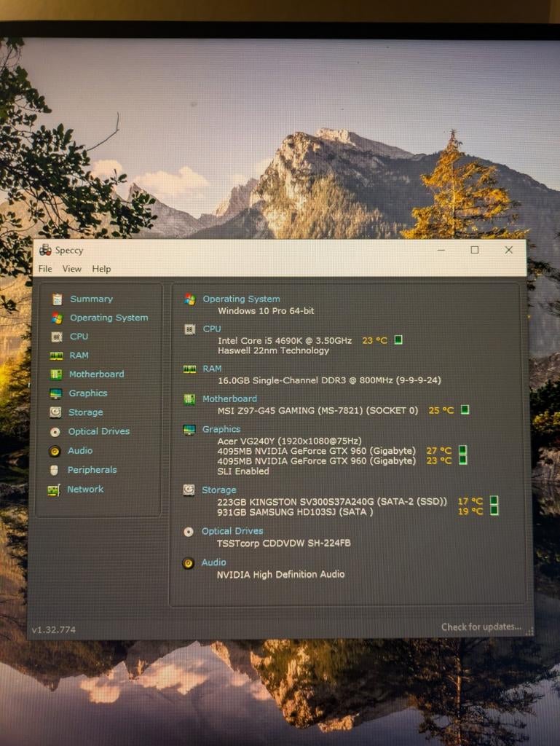Image resolution: width=560 pixels, height=746 pixels.
Task: Select the Optical Drives disc icon in sidebar
Action: point(55,431)
